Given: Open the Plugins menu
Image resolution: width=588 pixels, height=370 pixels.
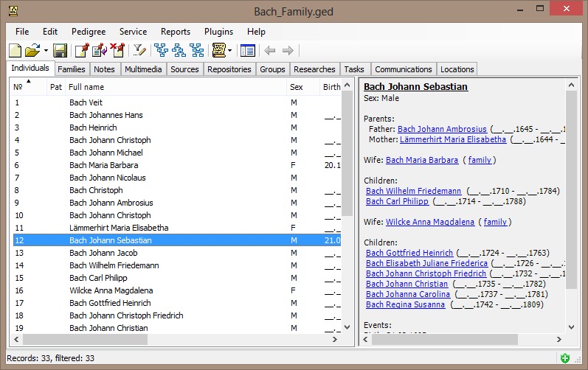Looking at the screenshot, I should pyautogui.click(x=218, y=32).
